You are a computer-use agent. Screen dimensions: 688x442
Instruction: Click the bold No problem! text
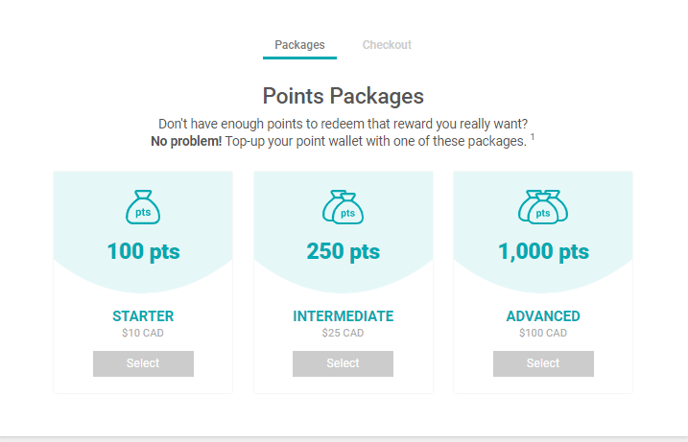point(185,141)
